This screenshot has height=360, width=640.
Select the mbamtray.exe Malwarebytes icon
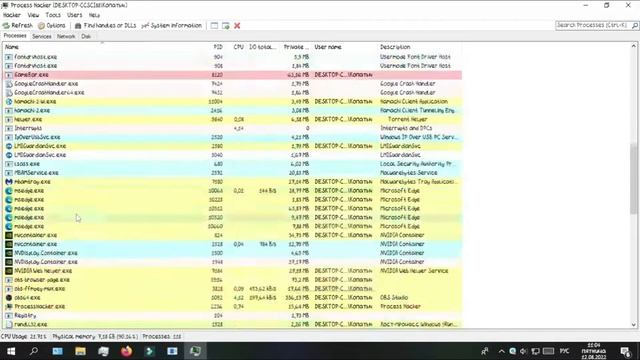point(9,182)
